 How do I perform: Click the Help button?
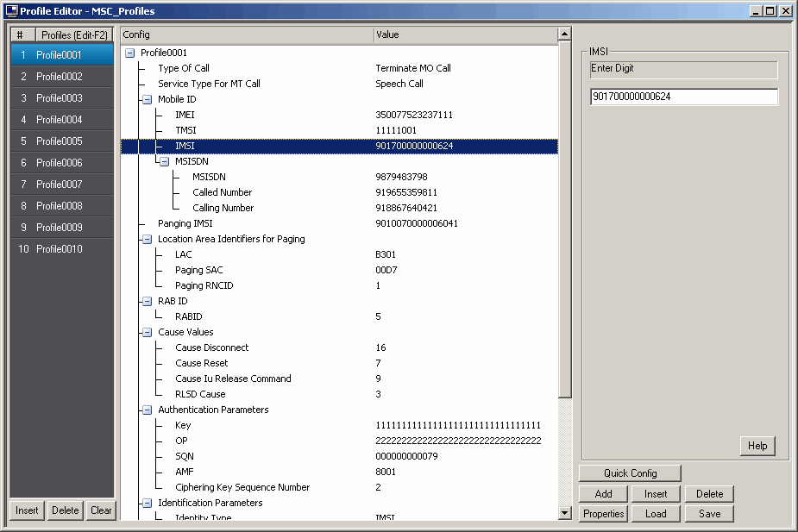coord(757,446)
